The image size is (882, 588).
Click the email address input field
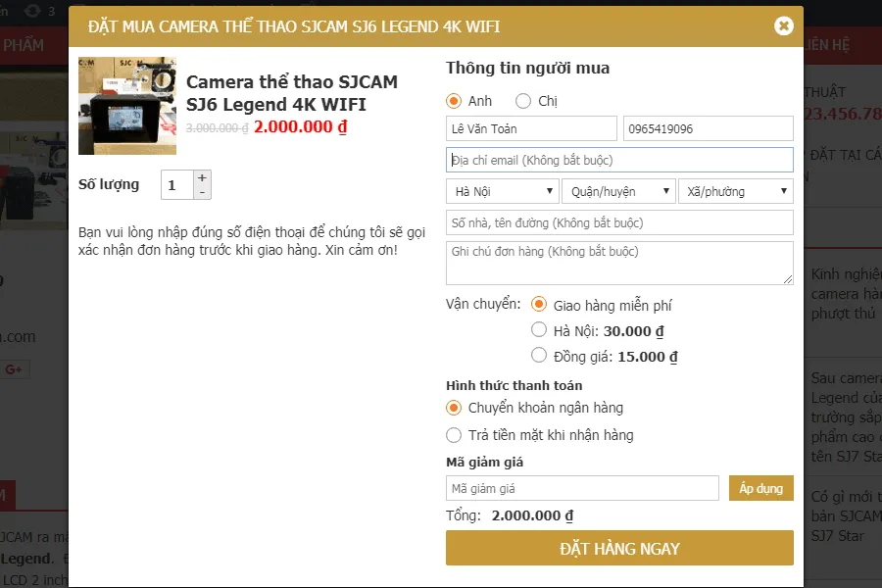(x=619, y=159)
